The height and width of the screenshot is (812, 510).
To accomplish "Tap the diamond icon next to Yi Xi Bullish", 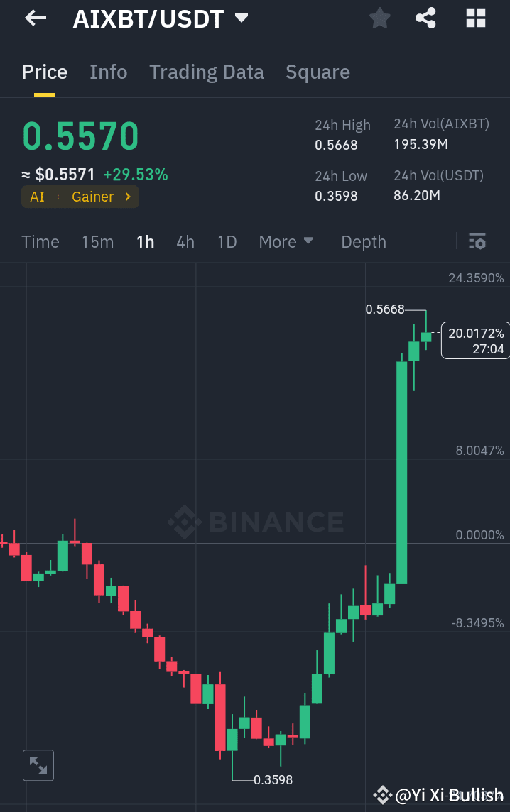I will point(382,795).
